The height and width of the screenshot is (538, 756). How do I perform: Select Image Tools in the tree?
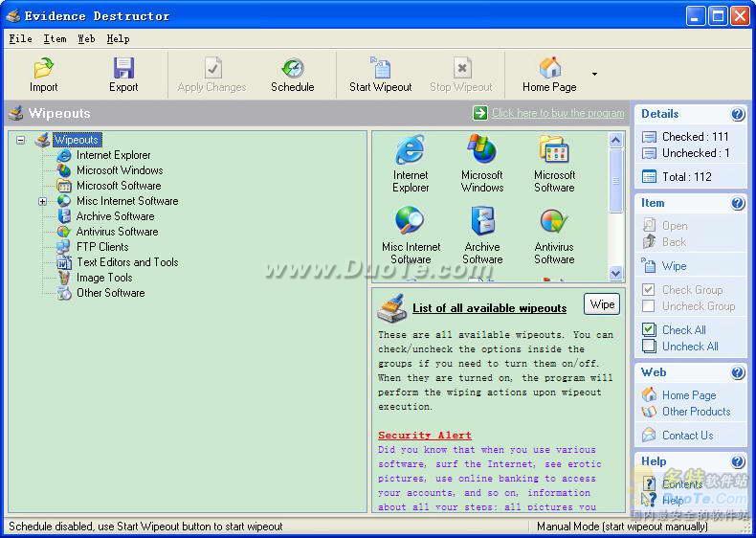[104, 278]
